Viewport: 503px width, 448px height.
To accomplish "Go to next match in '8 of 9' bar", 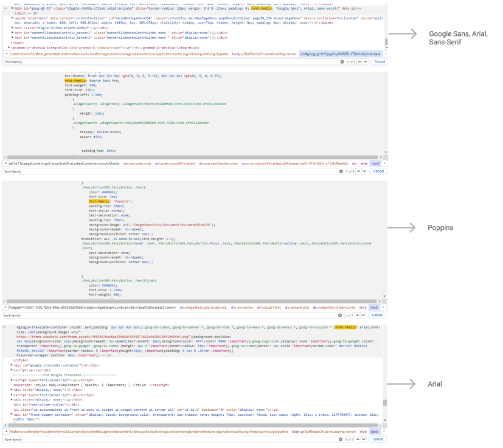I will [364, 439].
